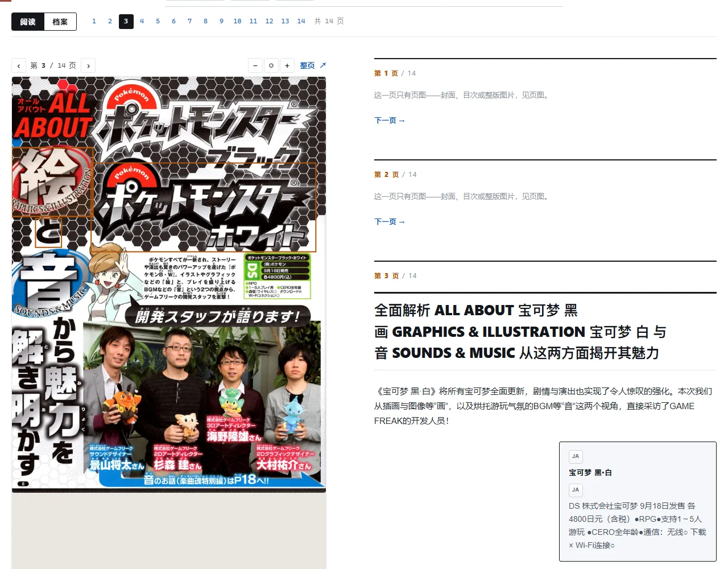This screenshot has width=728, height=569.
Task: Click the 绘 highlighted region on scan
Action: [x=53, y=182]
